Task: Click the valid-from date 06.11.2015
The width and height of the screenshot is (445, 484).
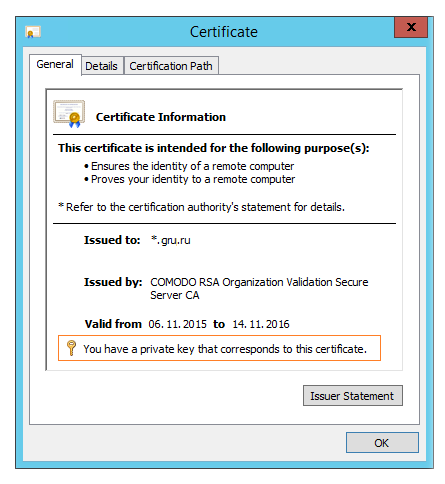Action: [177, 324]
